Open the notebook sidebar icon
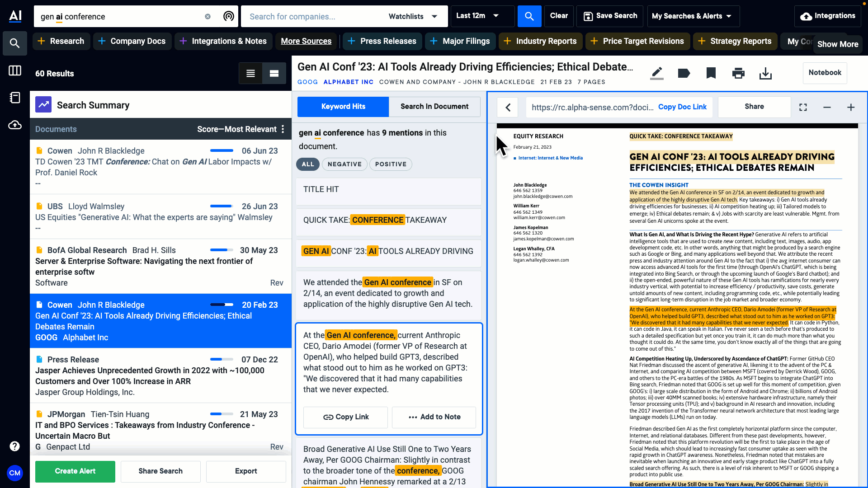Viewport: 868px width, 488px height. coord(15,98)
